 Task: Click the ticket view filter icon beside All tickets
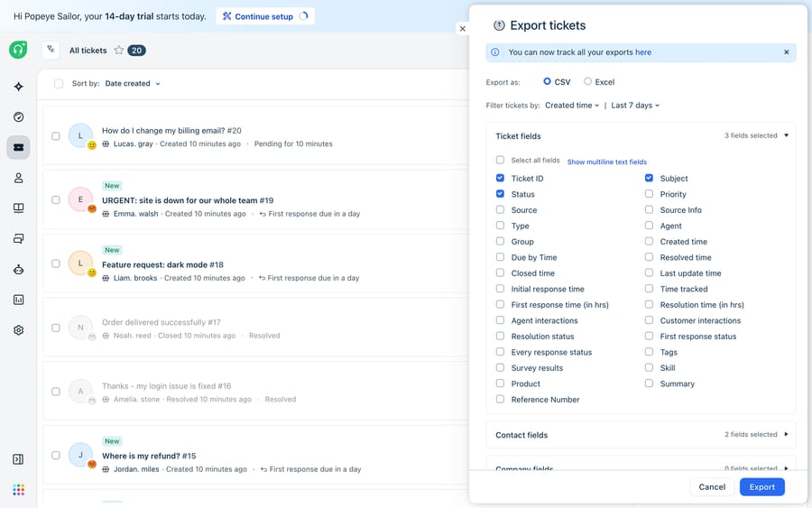[51, 50]
